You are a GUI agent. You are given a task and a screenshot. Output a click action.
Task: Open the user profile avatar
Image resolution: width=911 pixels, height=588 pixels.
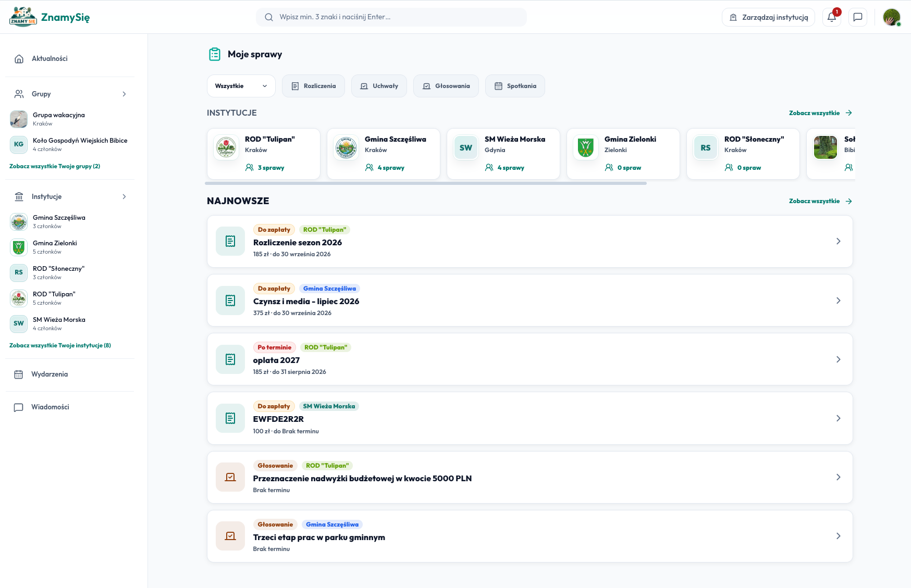point(891,17)
